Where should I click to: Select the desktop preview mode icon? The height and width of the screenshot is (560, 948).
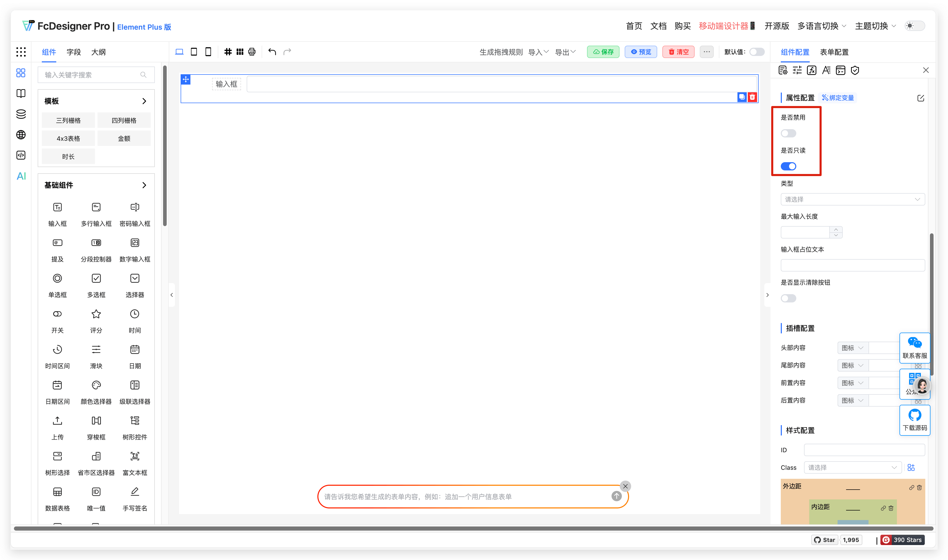(x=179, y=51)
